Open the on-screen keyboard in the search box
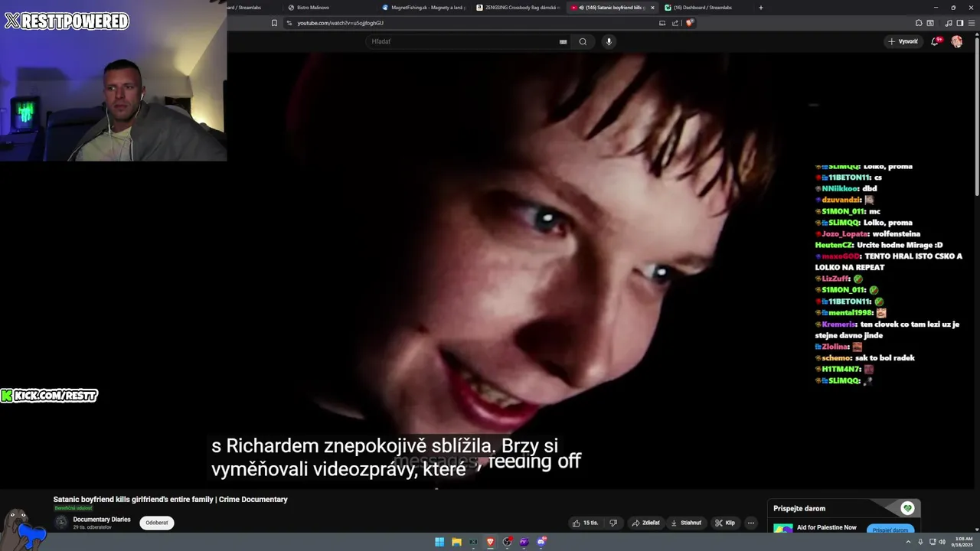The width and height of the screenshot is (980, 551). click(563, 41)
